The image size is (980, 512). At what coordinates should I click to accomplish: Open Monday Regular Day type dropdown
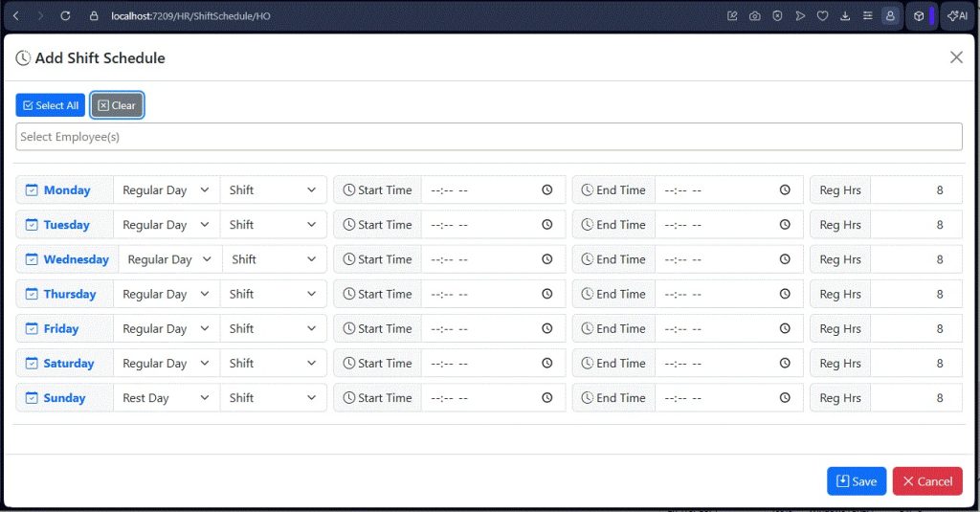(167, 190)
